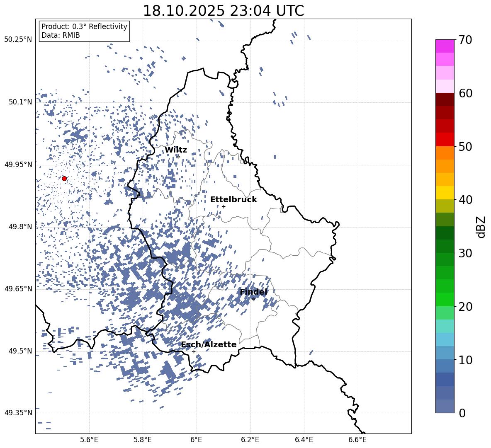Image resolution: width=491 pixels, height=448 pixels.
Task: Click the 6.4°E longitude label
Action: tap(304, 440)
